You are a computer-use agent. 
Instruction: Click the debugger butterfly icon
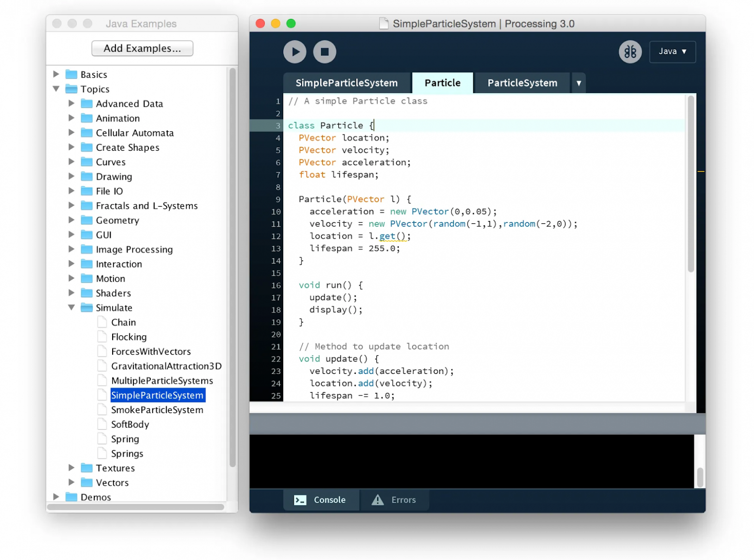click(630, 52)
